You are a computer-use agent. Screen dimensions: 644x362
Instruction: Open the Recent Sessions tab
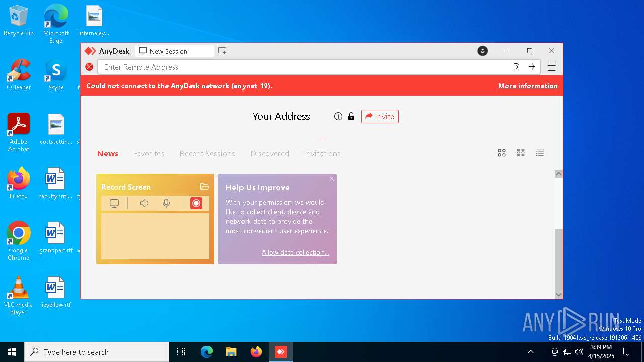(207, 154)
